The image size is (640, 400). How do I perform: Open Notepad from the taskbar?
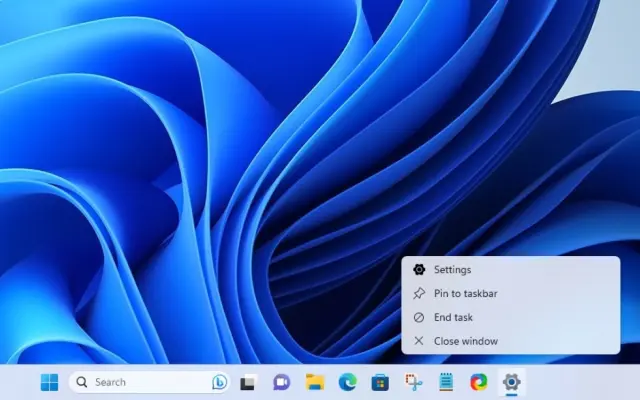point(446,382)
